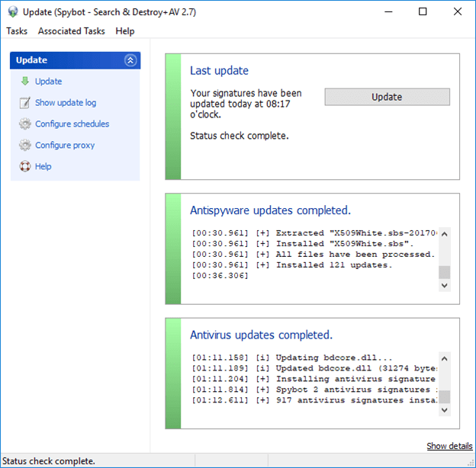476x468 pixels.
Task: Click the 'Installed "X509White.sbs".' log line
Action: pyautogui.click(x=303, y=244)
